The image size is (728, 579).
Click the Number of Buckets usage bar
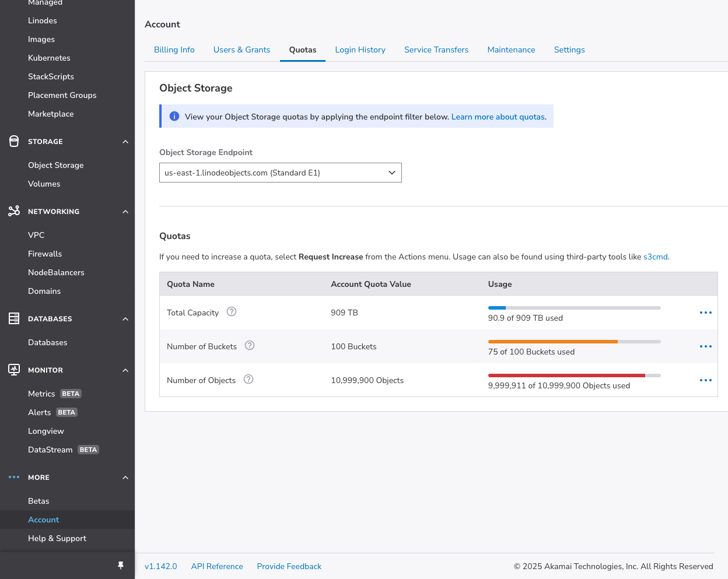point(574,342)
